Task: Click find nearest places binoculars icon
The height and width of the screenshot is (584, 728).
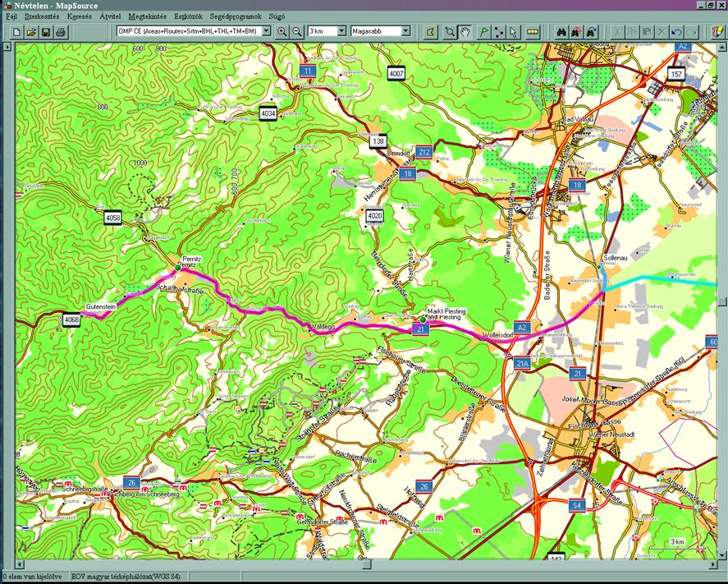Action: pos(576,32)
